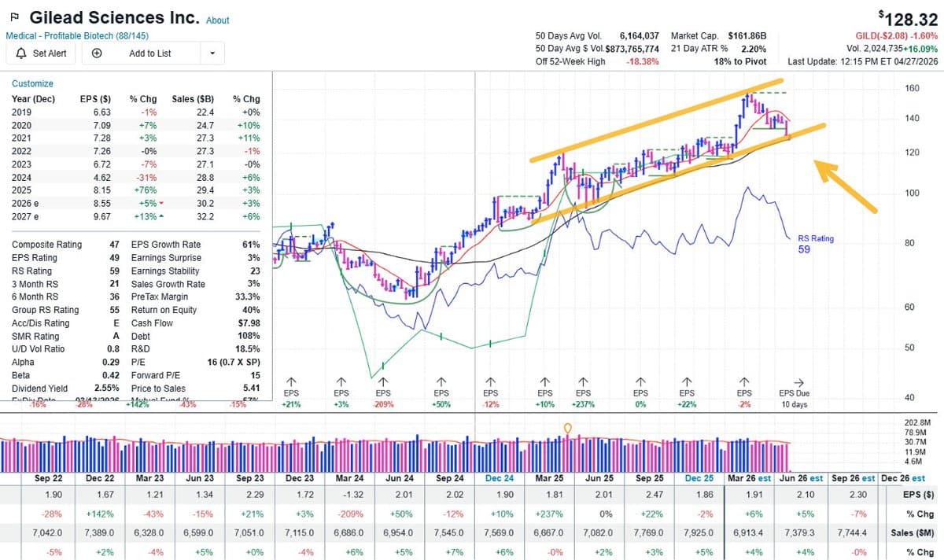Click the EPS -12% arrow marker
Viewport: 944px width, 560px height.
point(491,381)
